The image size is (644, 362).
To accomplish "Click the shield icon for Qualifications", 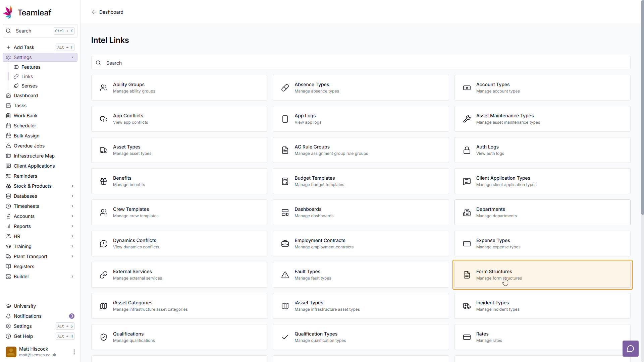I will point(104,337).
